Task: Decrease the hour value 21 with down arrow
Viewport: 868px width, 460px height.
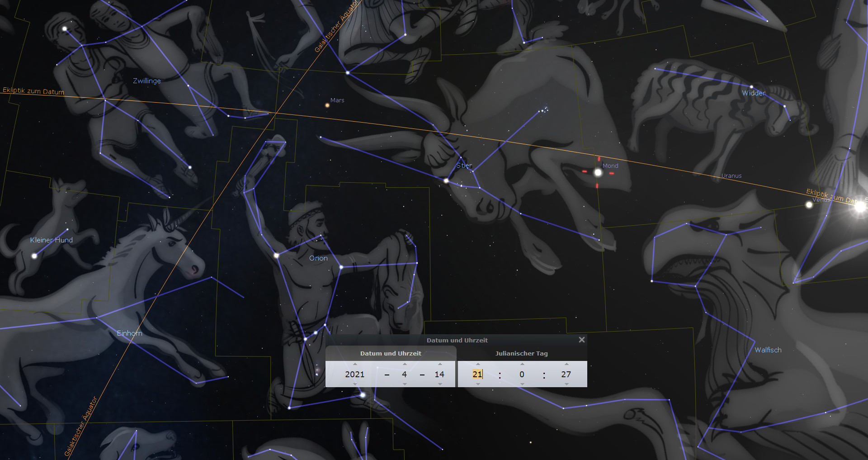Action: [x=478, y=384]
